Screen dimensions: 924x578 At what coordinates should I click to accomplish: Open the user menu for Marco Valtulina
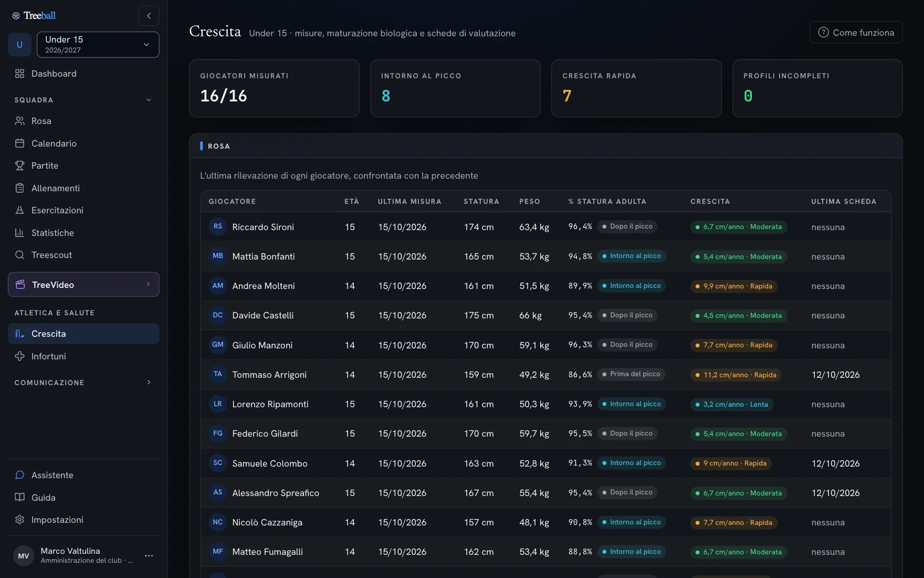click(x=149, y=555)
